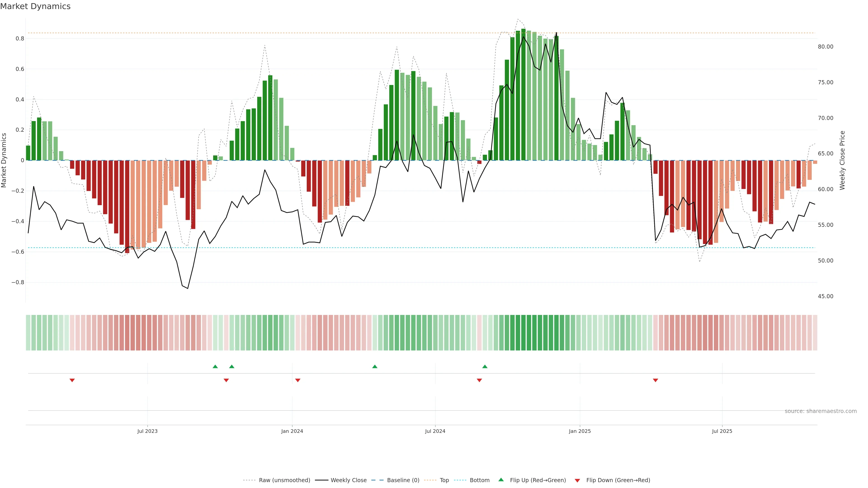Click the Market Dynamics chart title
868x488 pixels.
click(x=35, y=6)
